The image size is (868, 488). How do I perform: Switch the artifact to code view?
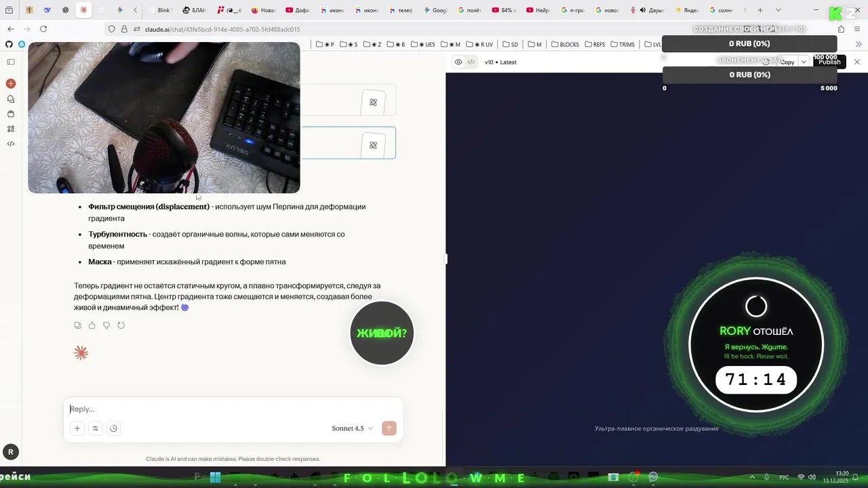pyautogui.click(x=471, y=62)
